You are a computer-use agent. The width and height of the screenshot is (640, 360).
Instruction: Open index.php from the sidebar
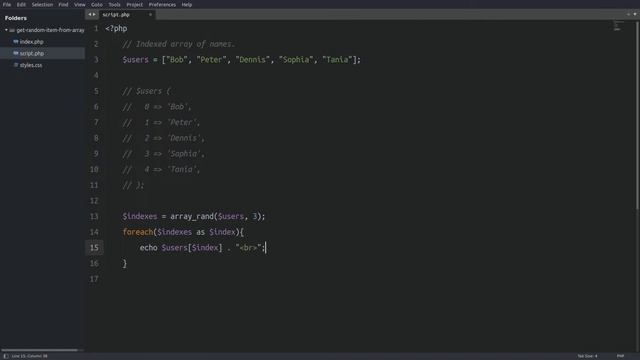[31, 42]
